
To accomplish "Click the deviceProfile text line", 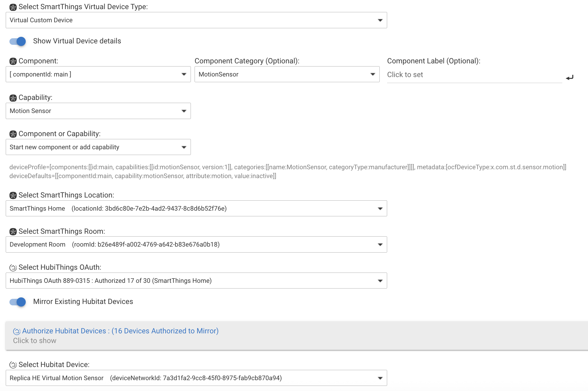I will 288,167.
